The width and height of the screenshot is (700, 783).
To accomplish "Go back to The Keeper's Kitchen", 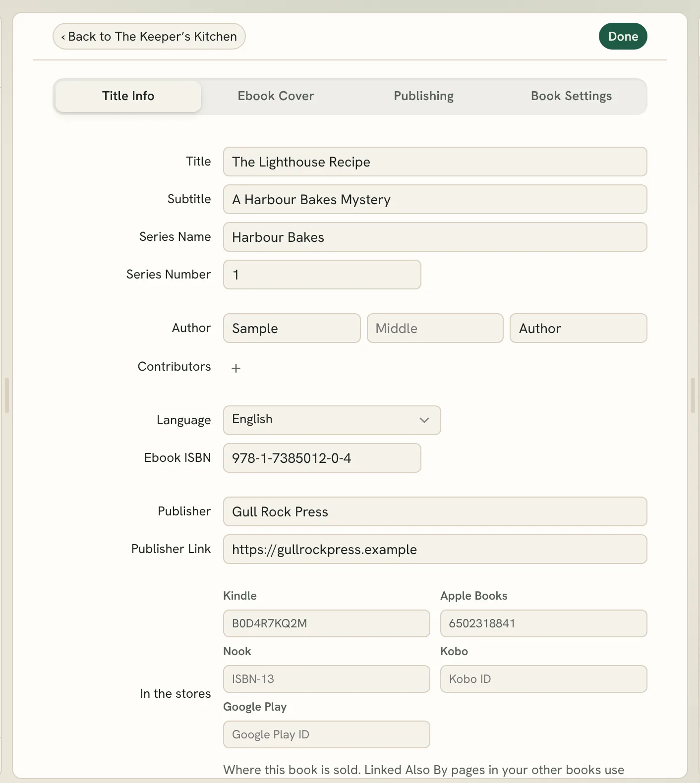I will pyautogui.click(x=149, y=36).
